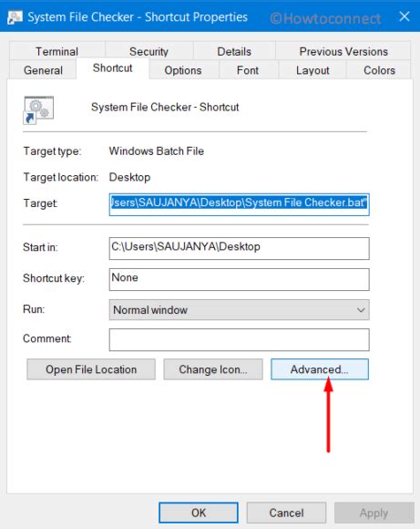This screenshot has width=420, height=529.
Task: Confirm with the OK button
Action: tap(199, 513)
